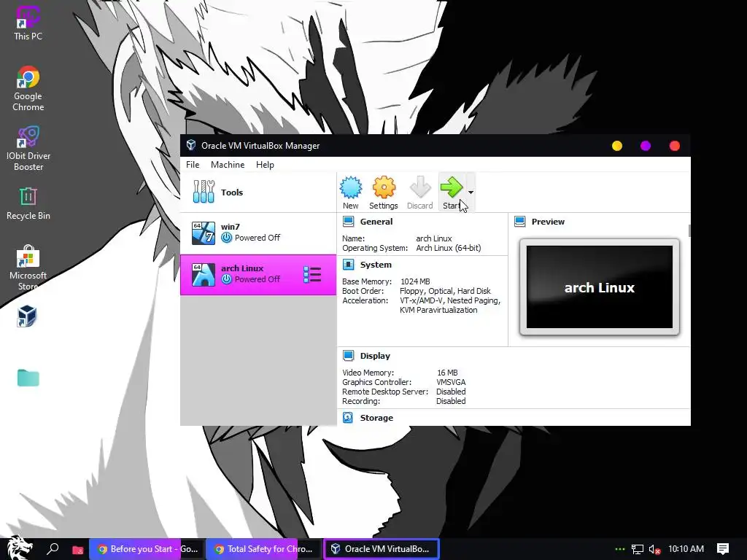Open This PC desktop icon

pos(28,23)
